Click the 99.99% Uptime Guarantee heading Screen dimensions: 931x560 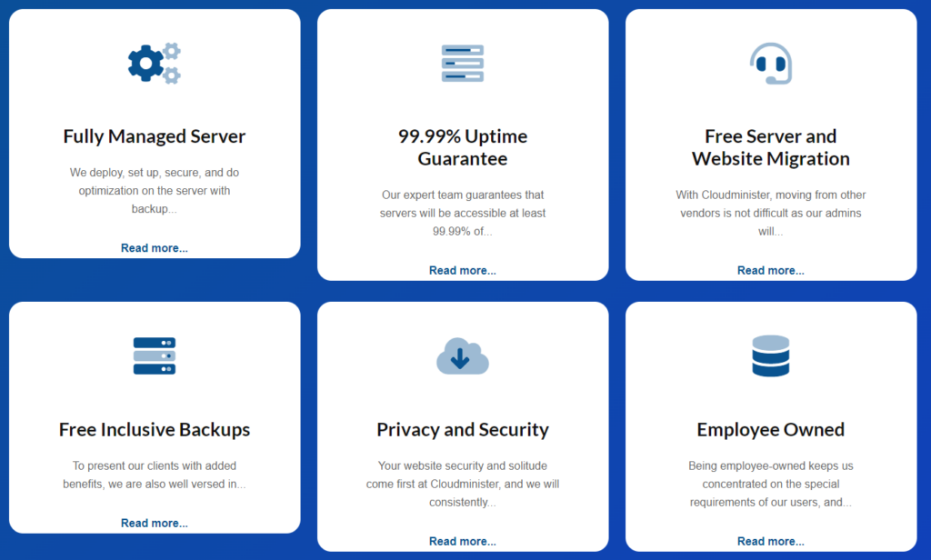463,147
